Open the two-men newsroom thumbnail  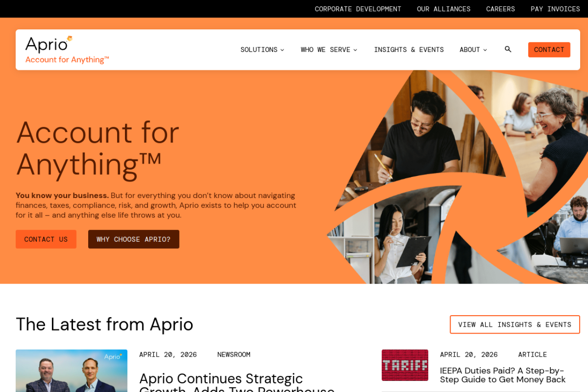point(72,371)
